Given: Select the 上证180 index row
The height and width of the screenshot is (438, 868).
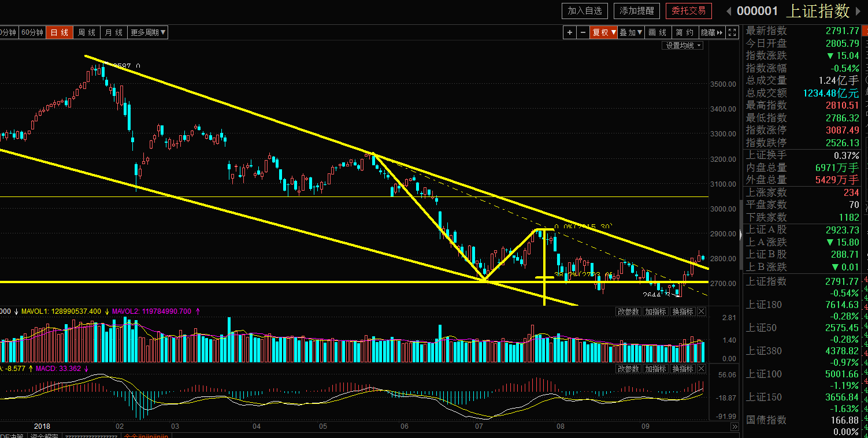Looking at the screenshot, I should [x=803, y=310].
